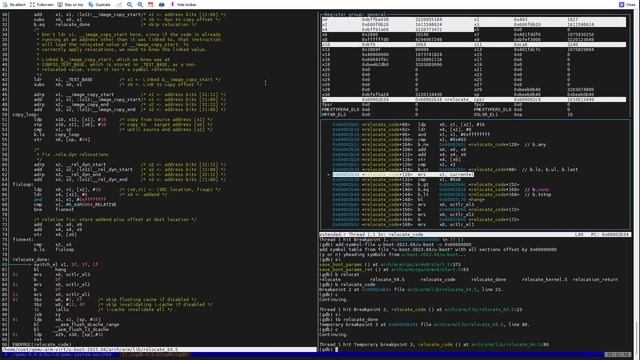
Task: Click the fixnext label in source
Action: pos(22,239)
